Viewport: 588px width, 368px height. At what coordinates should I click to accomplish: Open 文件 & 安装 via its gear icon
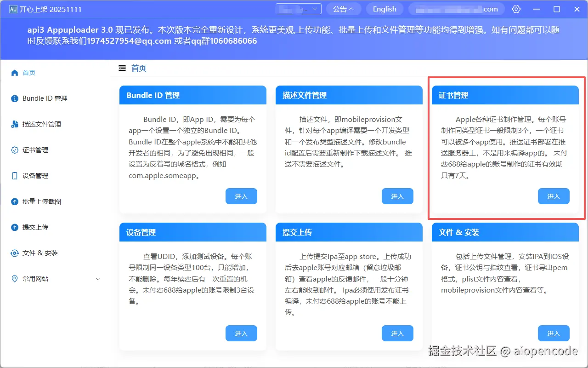(14, 253)
